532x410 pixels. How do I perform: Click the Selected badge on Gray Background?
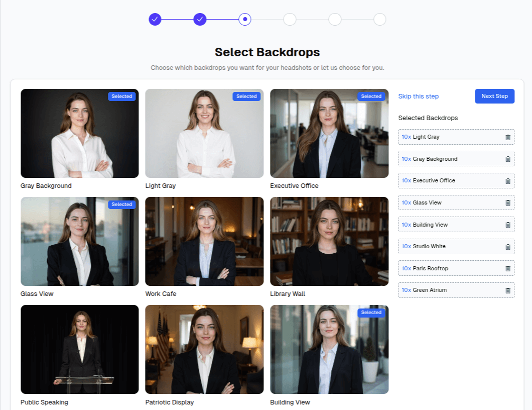click(x=122, y=96)
